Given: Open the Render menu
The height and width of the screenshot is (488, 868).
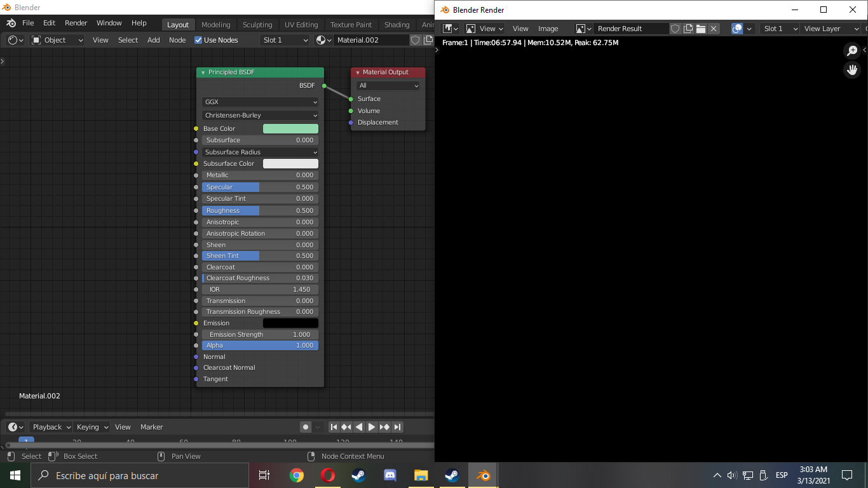Looking at the screenshot, I should click(76, 23).
